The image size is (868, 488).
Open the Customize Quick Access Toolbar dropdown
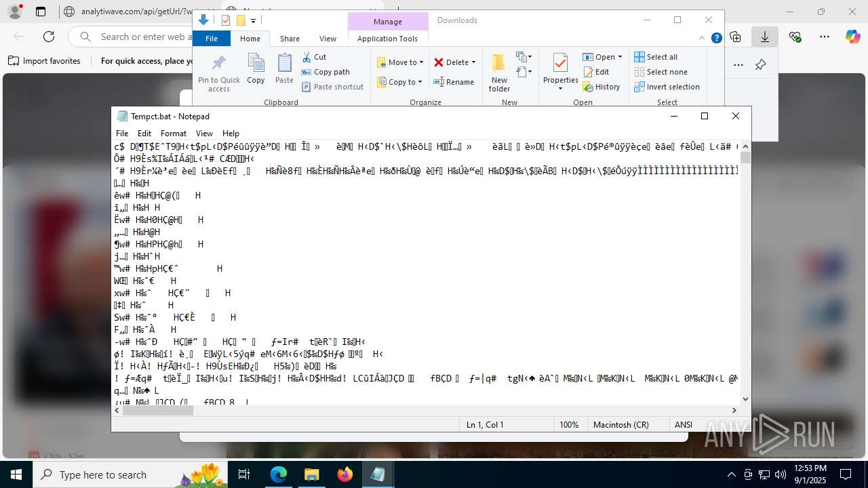pyautogui.click(x=253, y=21)
